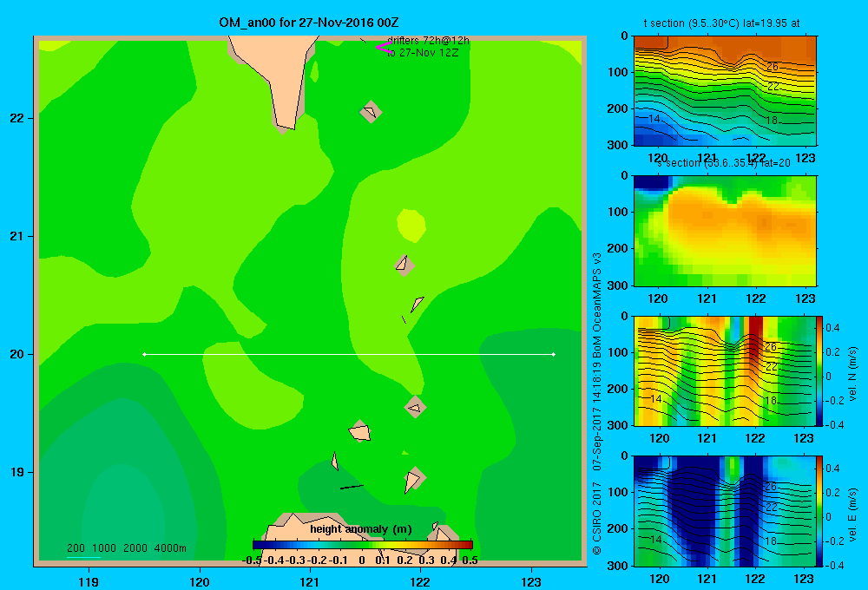This screenshot has width=868, height=590.
Task: Click the main map longitude label '120'
Action: tap(200, 581)
